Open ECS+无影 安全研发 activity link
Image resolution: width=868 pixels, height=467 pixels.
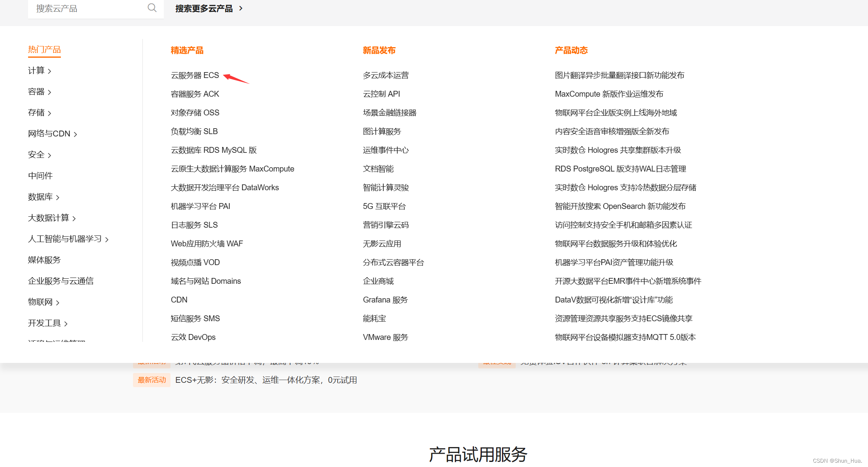[266, 380]
